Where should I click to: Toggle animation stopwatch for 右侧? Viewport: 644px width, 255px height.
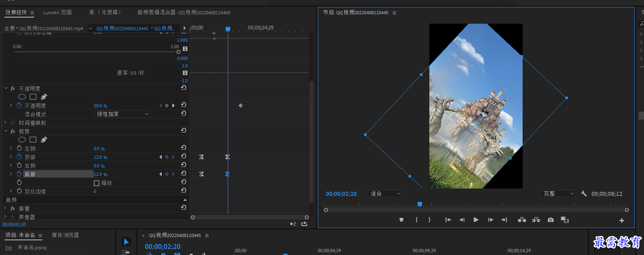pyautogui.click(x=20, y=165)
